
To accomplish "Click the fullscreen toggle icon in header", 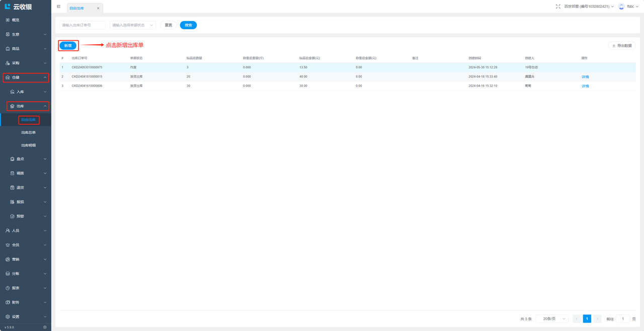I will pos(558,7).
